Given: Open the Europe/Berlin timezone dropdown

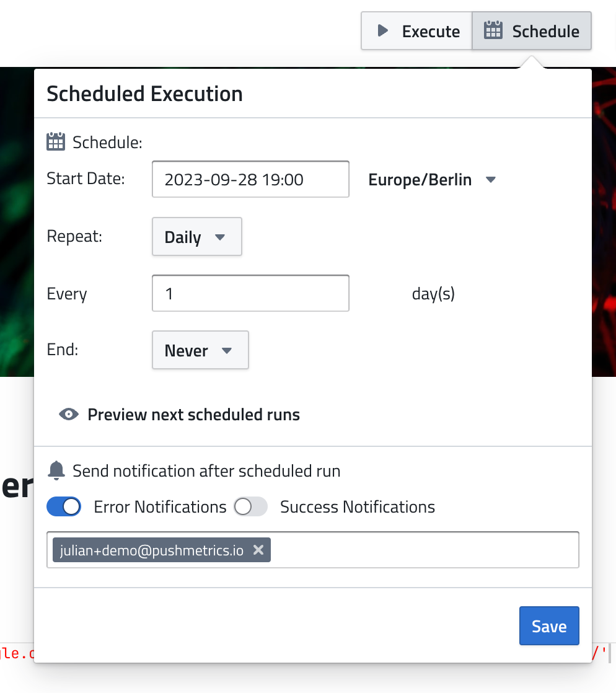Looking at the screenshot, I should pyautogui.click(x=432, y=180).
